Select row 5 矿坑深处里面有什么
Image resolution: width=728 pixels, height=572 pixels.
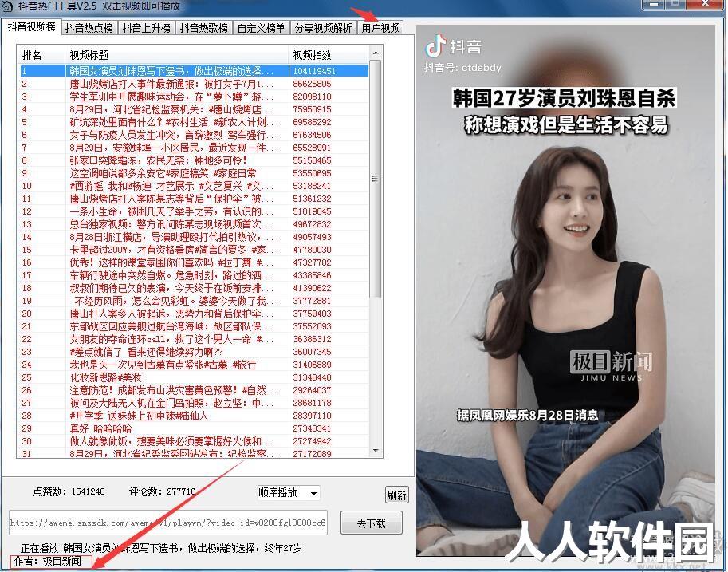point(194,122)
